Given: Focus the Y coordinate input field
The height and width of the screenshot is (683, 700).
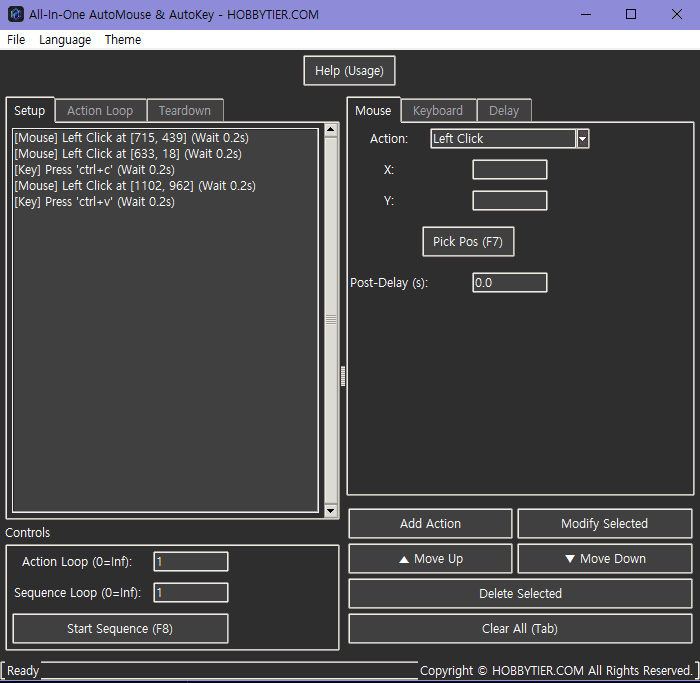Looking at the screenshot, I should (510, 200).
